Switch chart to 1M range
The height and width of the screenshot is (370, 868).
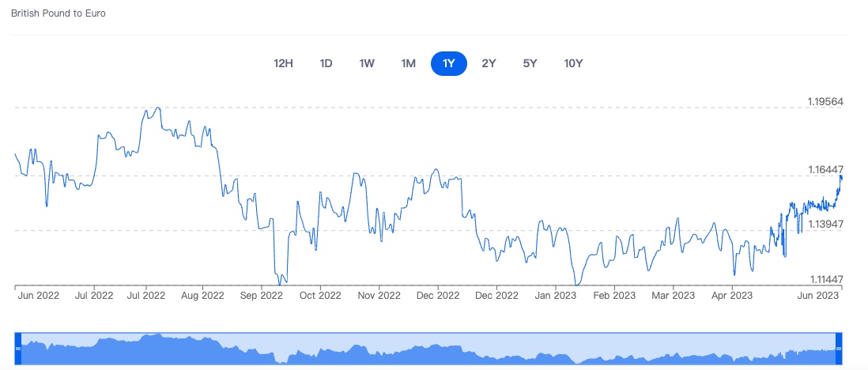point(409,64)
